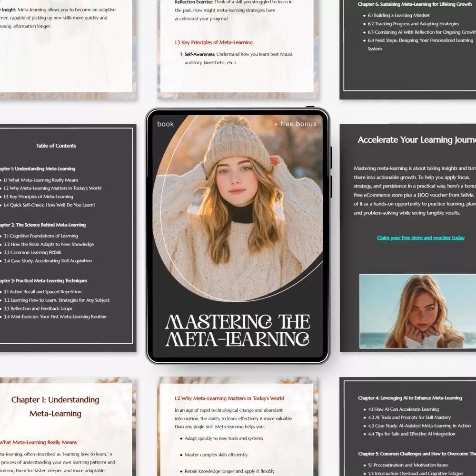
Task: Select "4.4 Tips for Safe and Effective AI Integration"
Action: click(411, 434)
